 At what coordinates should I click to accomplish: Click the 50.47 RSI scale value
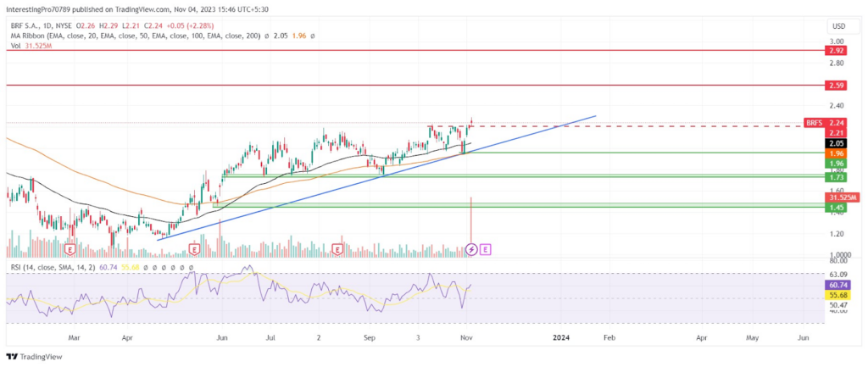pyautogui.click(x=837, y=304)
